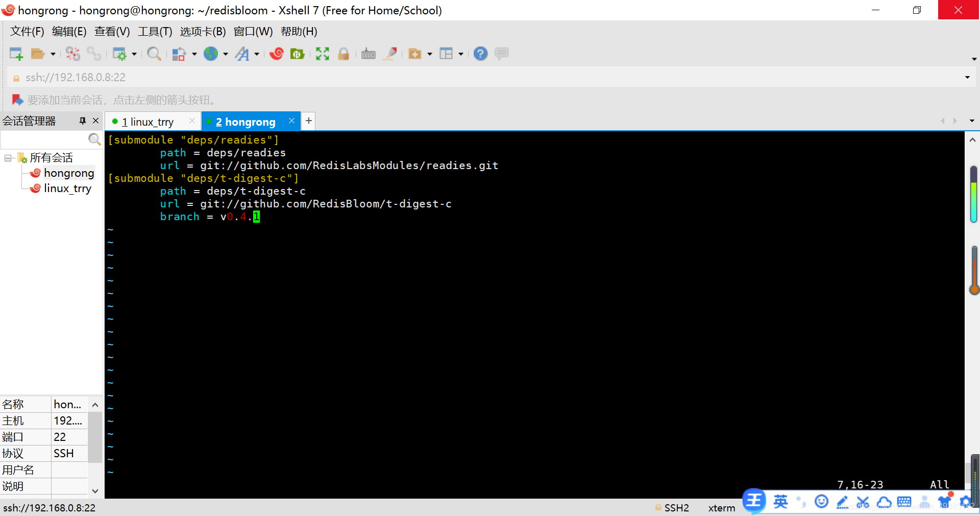Image resolution: width=980 pixels, height=516 pixels.
Task: Click the Find magnifier toolbar icon
Action: (x=154, y=54)
